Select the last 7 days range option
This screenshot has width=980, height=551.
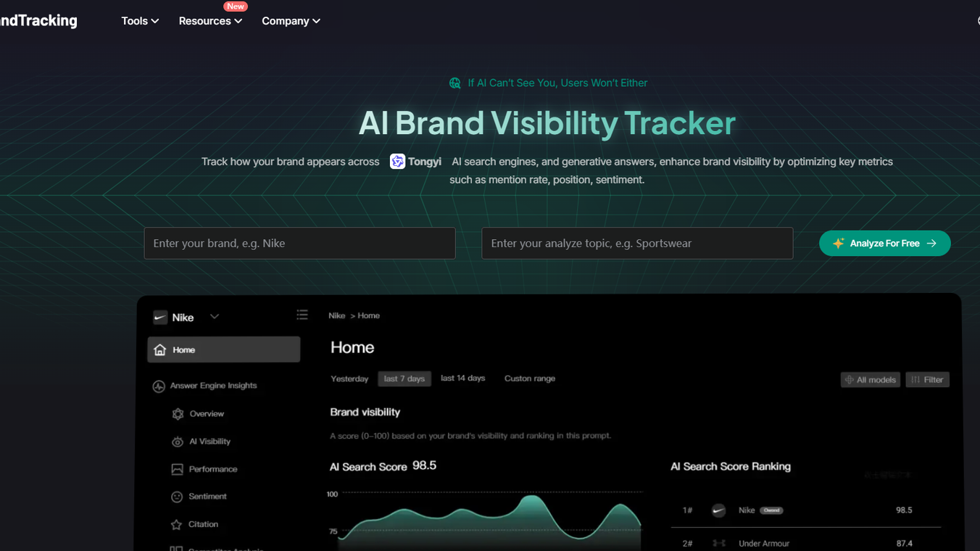tap(404, 378)
